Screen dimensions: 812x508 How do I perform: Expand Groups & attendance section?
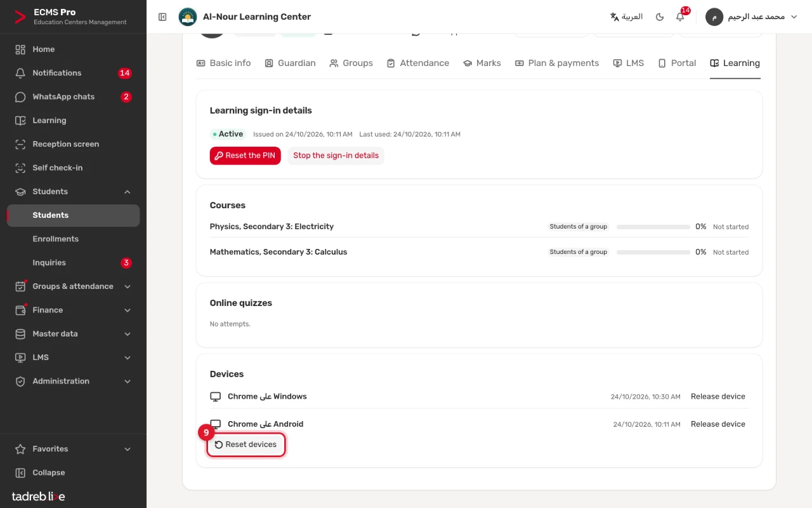(x=73, y=286)
